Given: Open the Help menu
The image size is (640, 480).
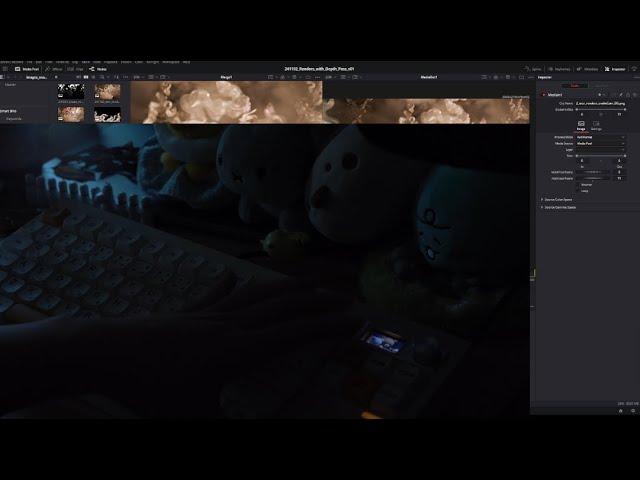Looking at the screenshot, I should pos(186,62).
